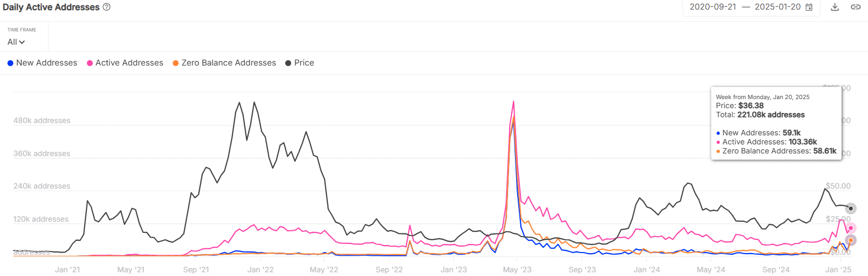
Task: Click the Price legend label
Action: click(x=304, y=63)
